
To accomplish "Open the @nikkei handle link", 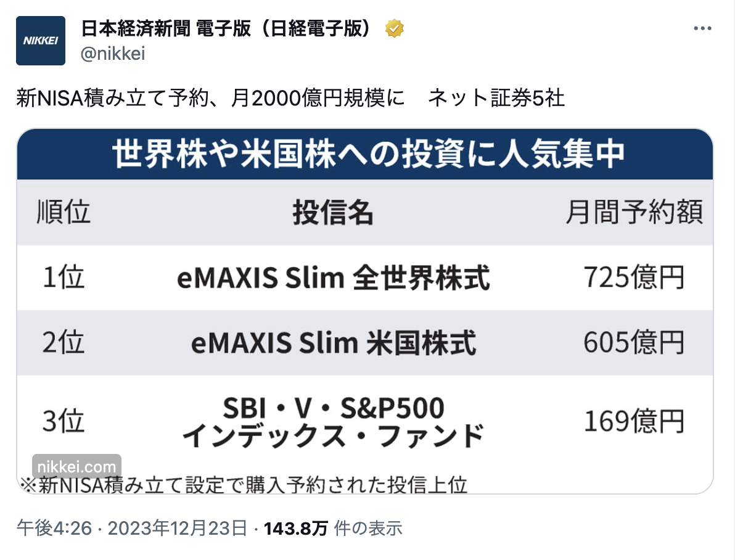I will coord(113,54).
